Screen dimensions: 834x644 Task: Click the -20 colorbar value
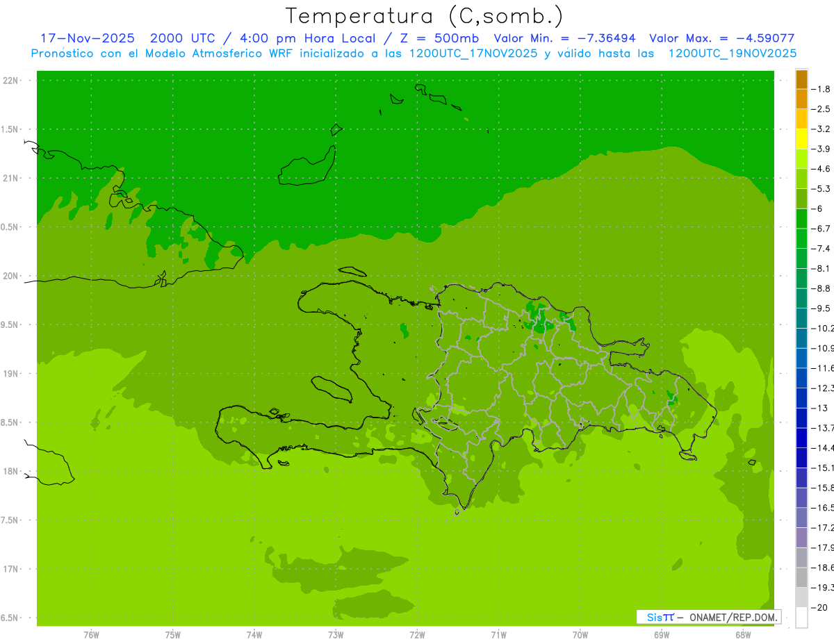click(820, 607)
